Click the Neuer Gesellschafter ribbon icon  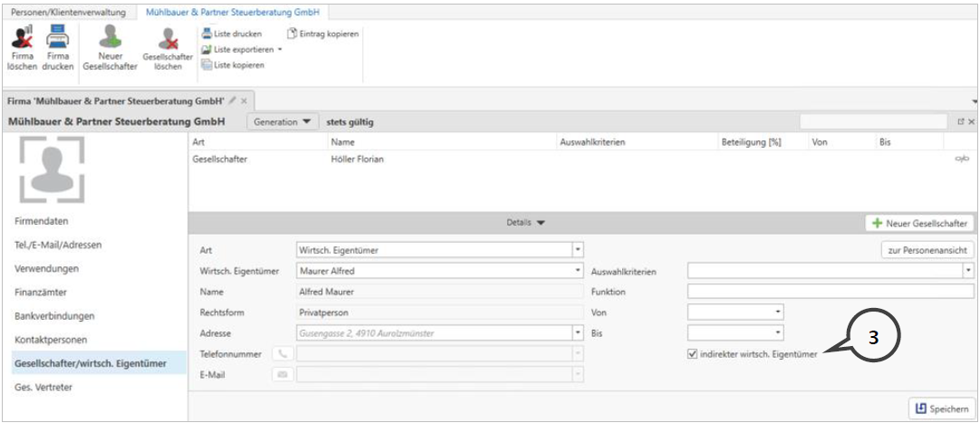click(x=110, y=38)
